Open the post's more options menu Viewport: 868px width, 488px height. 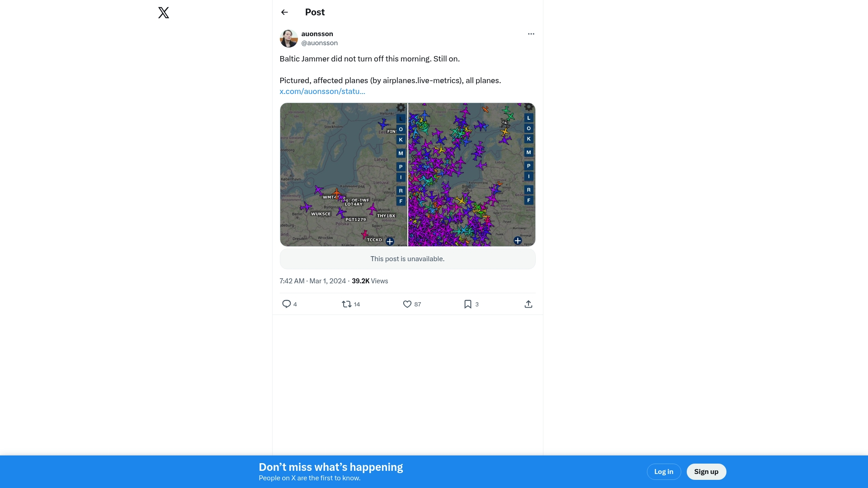point(531,34)
